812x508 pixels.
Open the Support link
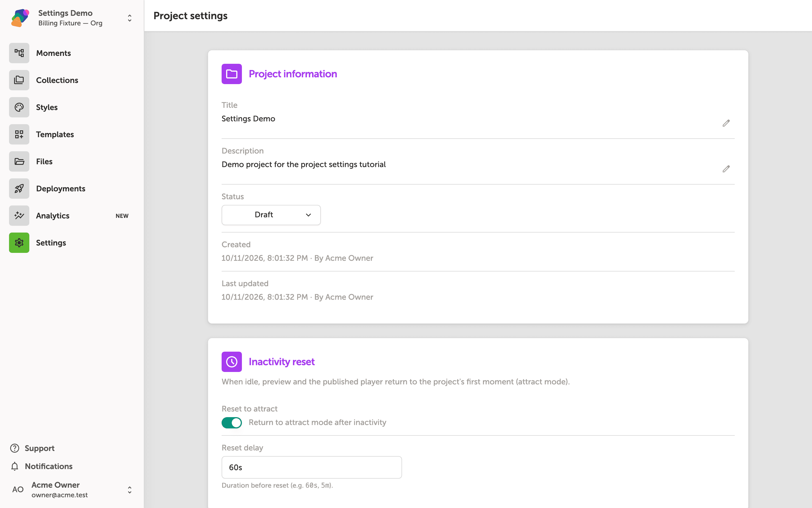(39, 448)
